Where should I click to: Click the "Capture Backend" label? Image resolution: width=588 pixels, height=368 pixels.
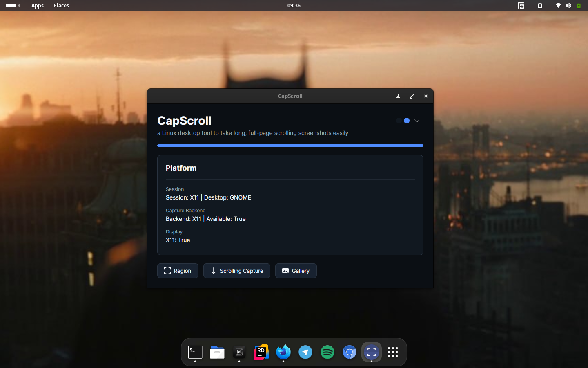pyautogui.click(x=185, y=211)
